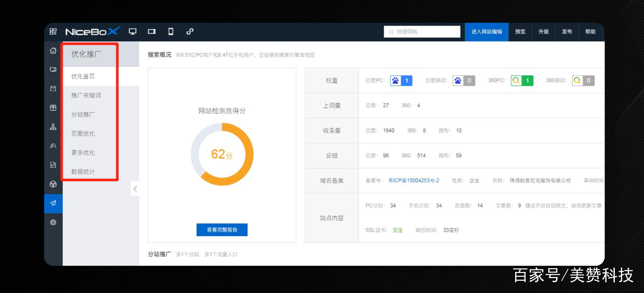Screen dimensions: 644x293
Task: Open the mail envelope sidebar icon
Action: tap(53, 88)
